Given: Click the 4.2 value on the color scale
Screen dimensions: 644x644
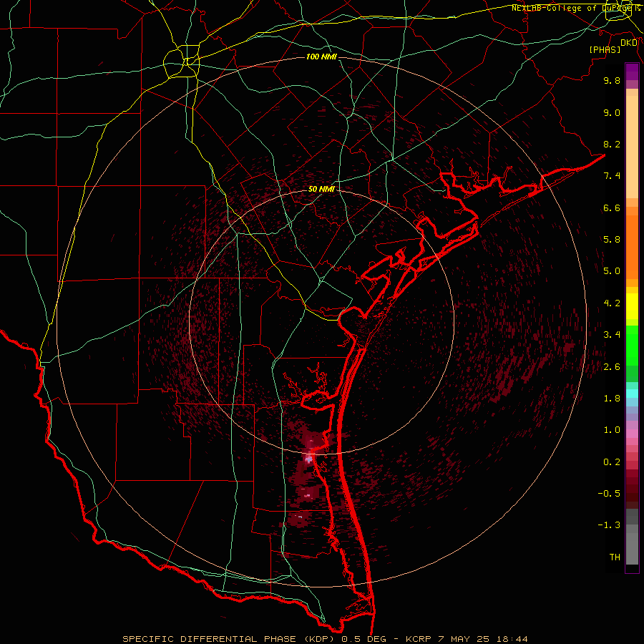Looking at the screenshot, I should (612, 303).
